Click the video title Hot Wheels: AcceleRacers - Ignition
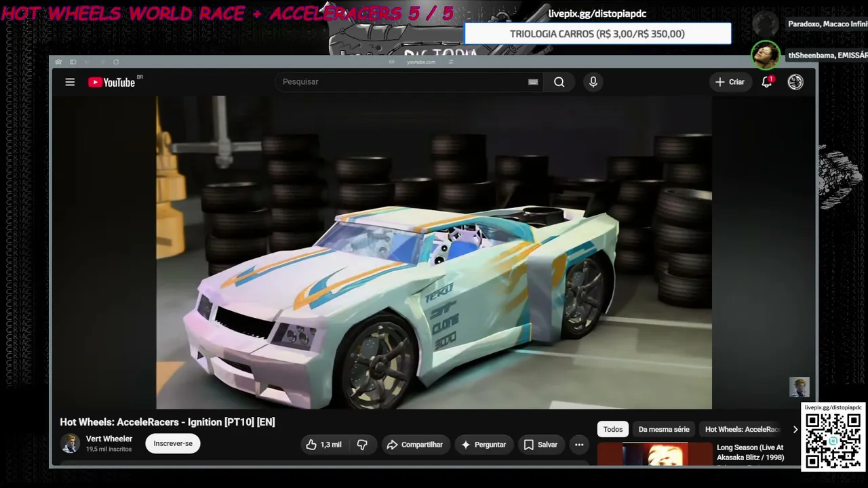The height and width of the screenshot is (488, 868). point(167,422)
